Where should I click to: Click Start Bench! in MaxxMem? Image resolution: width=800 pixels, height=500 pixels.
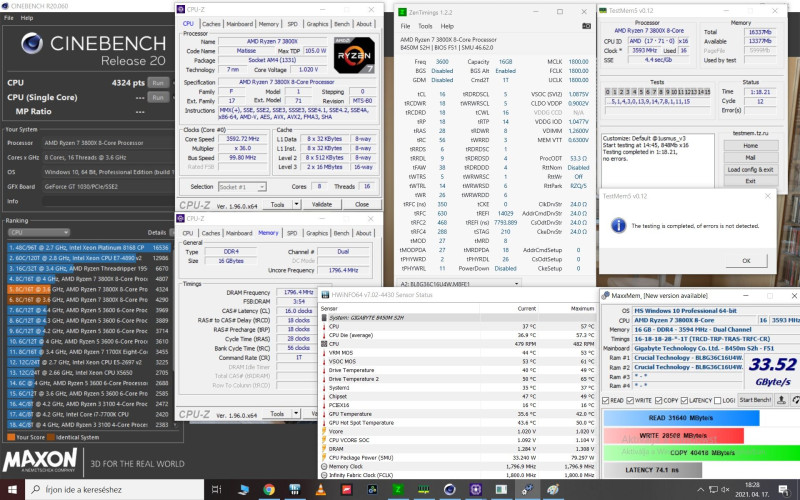pyautogui.click(x=755, y=400)
